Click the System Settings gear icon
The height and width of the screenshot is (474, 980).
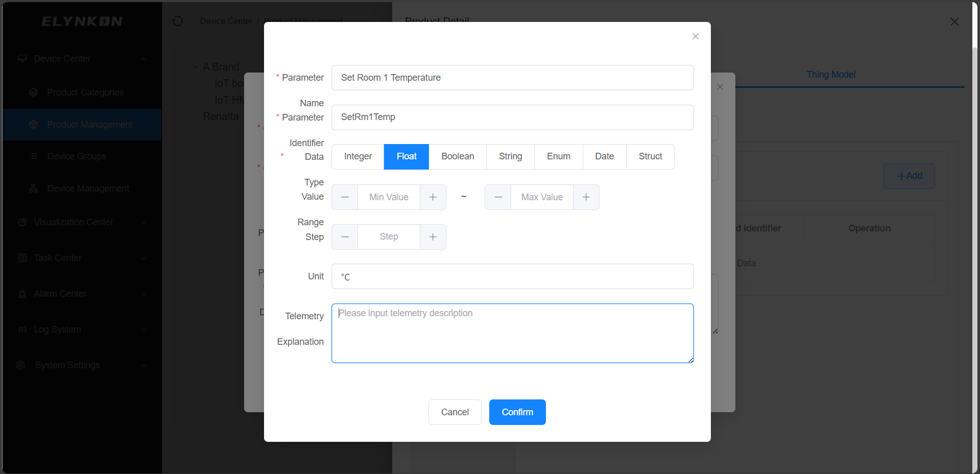tap(20, 365)
